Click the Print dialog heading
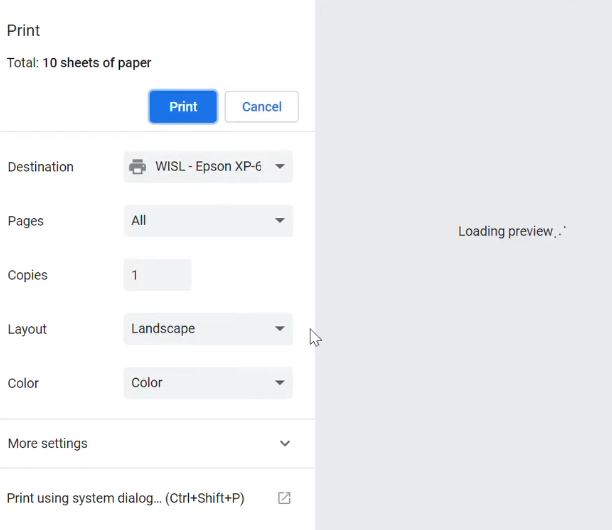This screenshot has height=530, width=612. [23, 30]
